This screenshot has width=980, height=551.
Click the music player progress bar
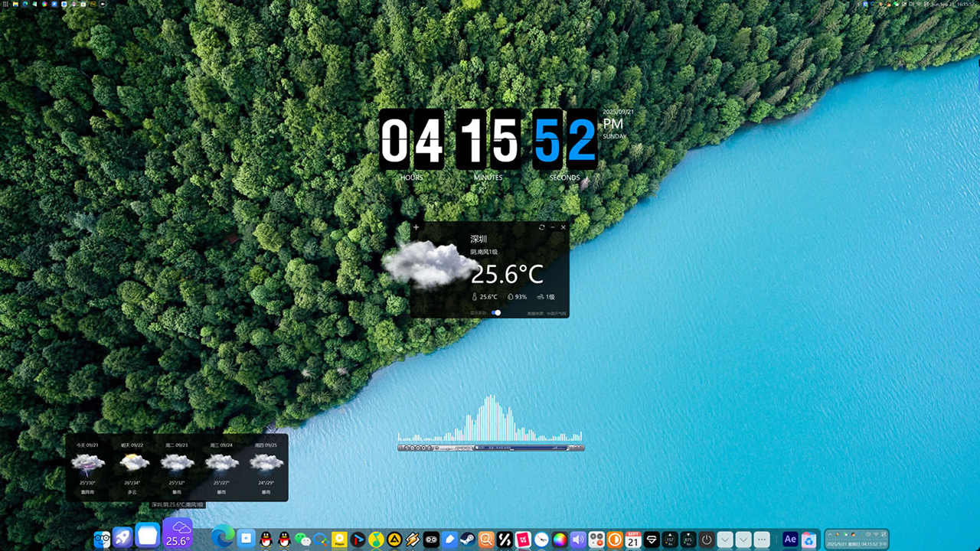tap(521, 448)
